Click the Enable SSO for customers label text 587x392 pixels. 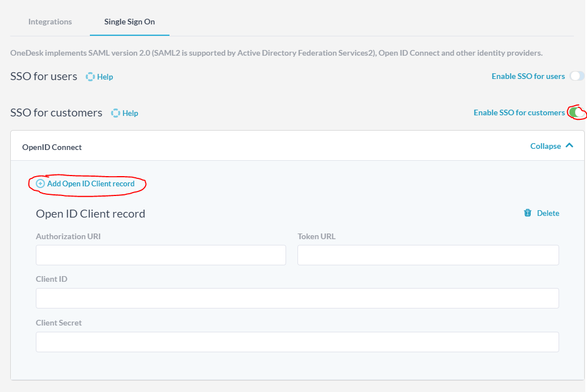519,112
